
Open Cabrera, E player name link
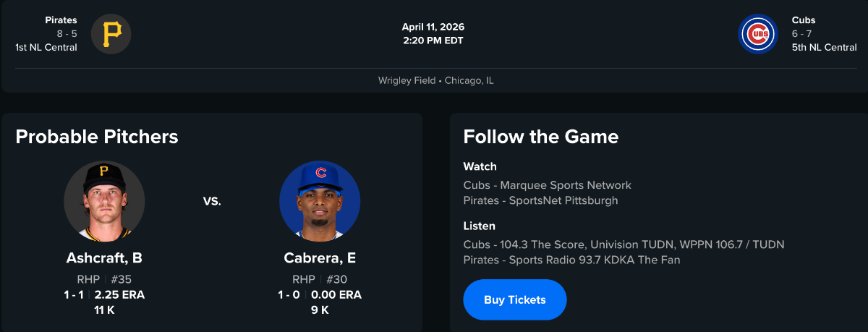(320, 258)
